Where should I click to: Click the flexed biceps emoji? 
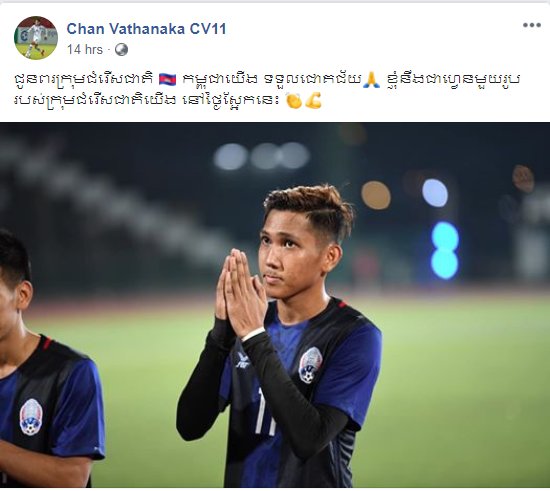point(313,101)
